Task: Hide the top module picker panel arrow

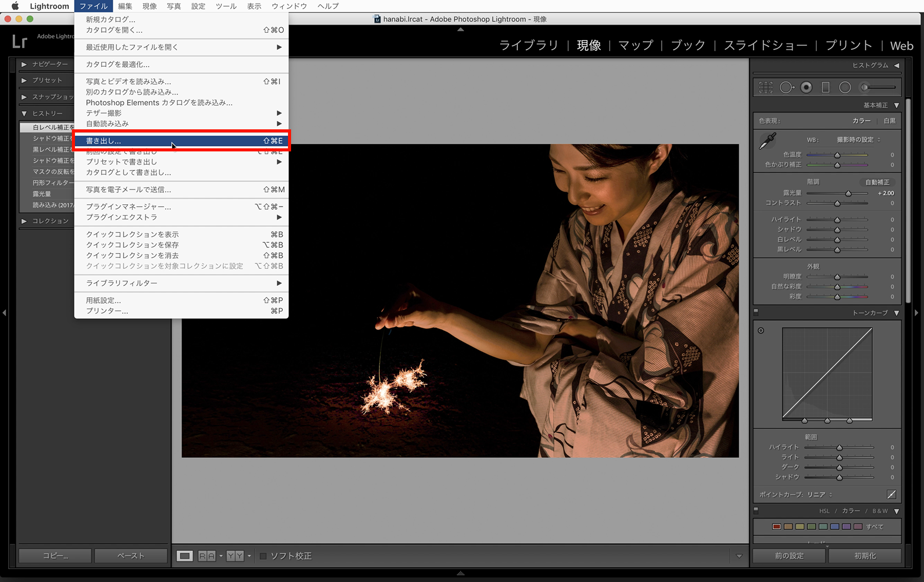Action: 460,30
